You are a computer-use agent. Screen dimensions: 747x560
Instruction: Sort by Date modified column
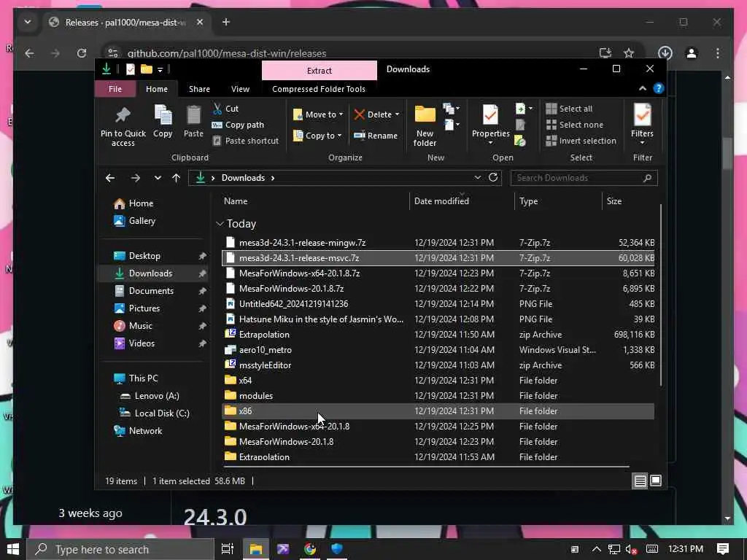[x=441, y=201]
